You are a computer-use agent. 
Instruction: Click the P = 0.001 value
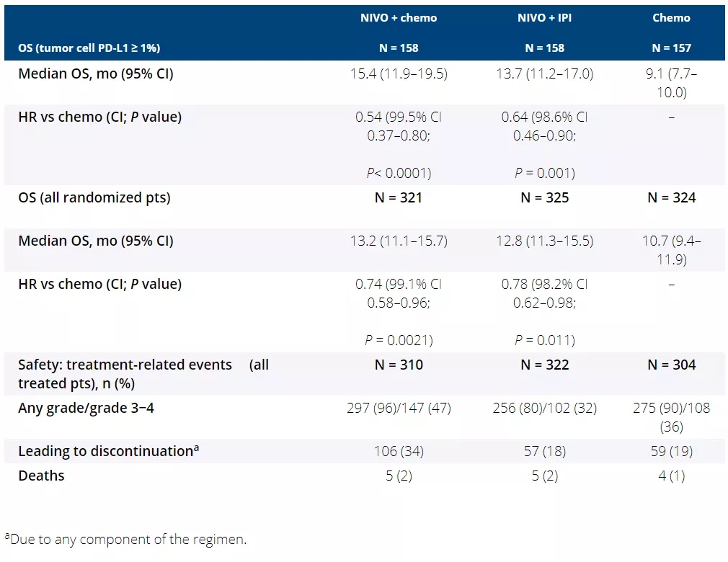pyautogui.click(x=545, y=172)
